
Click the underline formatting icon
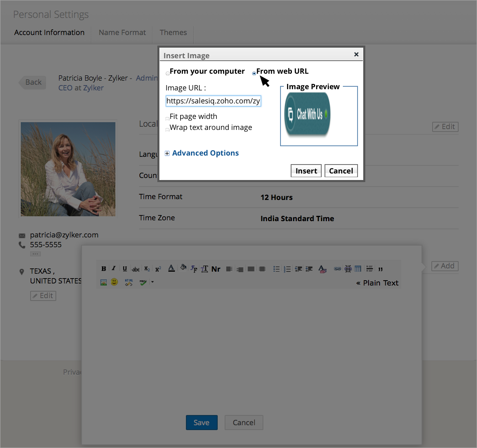[125, 269]
